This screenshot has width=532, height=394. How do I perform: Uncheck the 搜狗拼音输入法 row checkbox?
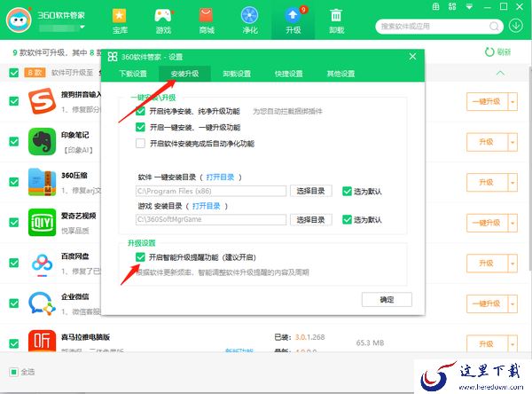(x=14, y=101)
